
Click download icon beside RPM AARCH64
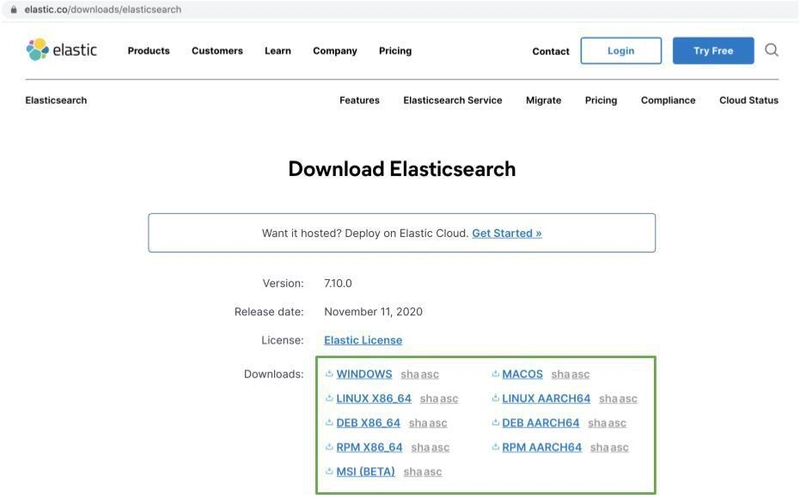495,447
